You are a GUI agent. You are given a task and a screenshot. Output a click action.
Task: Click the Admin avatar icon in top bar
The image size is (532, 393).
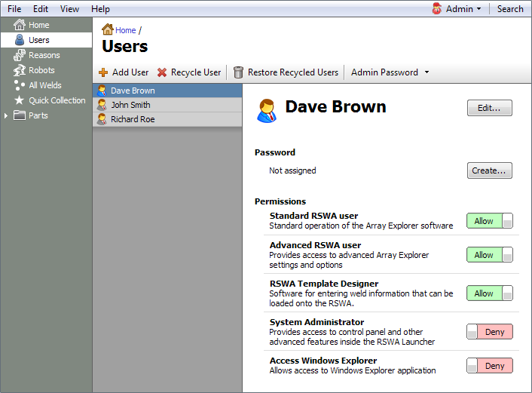click(437, 8)
